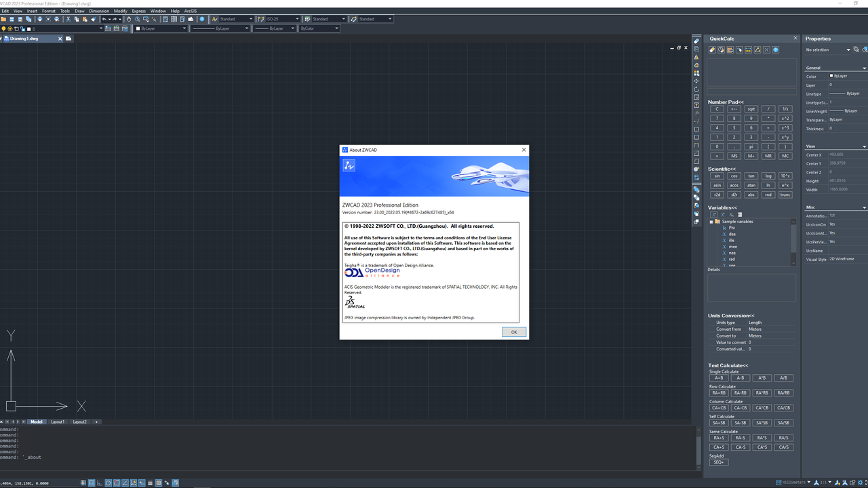Click QuickCalc Get Coordinates icon

(x=739, y=49)
